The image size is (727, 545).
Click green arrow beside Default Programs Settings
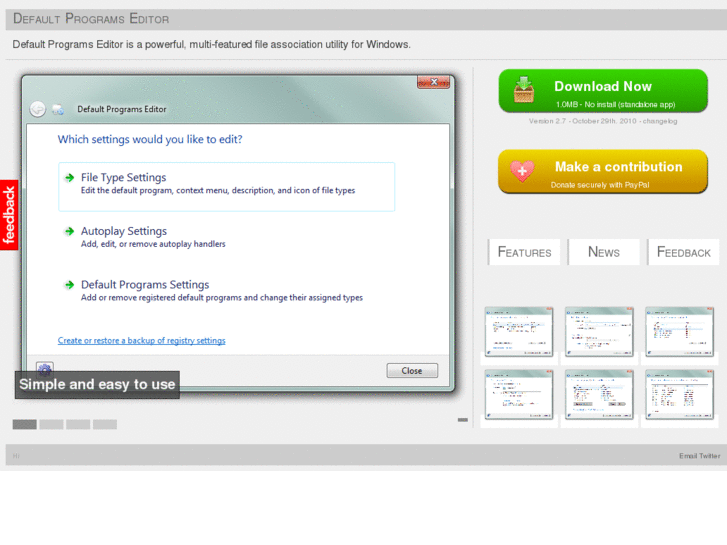pos(70,284)
